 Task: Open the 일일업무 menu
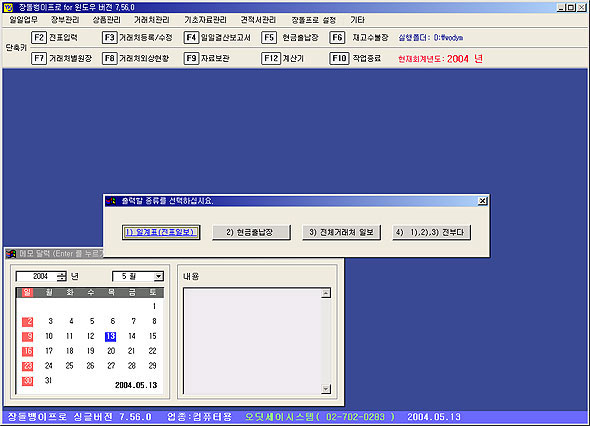point(23,20)
